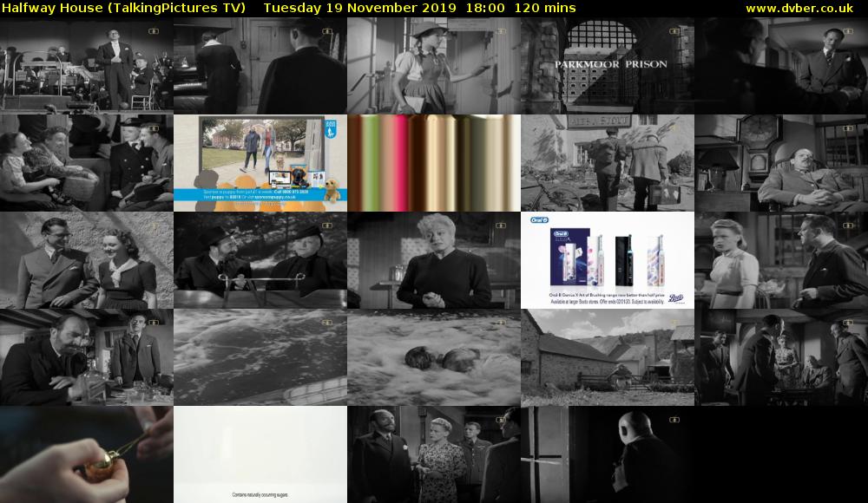Open the stone farm buildings thumbnail
Image resolution: width=868 pixels, height=503 pixels.
click(x=608, y=357)
